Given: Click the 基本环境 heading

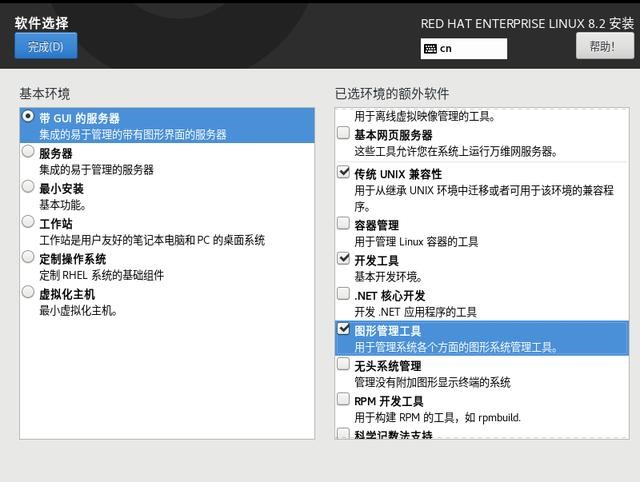Looking at the screenshot, I should pos(44,93).
